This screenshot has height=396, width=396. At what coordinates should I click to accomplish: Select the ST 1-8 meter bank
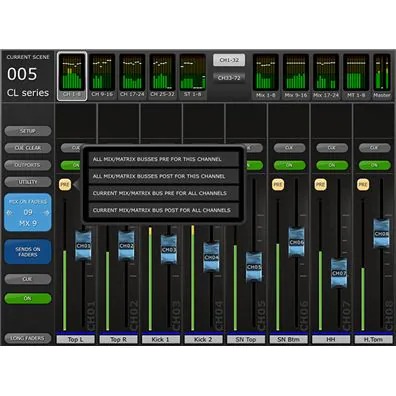[193, 76]
